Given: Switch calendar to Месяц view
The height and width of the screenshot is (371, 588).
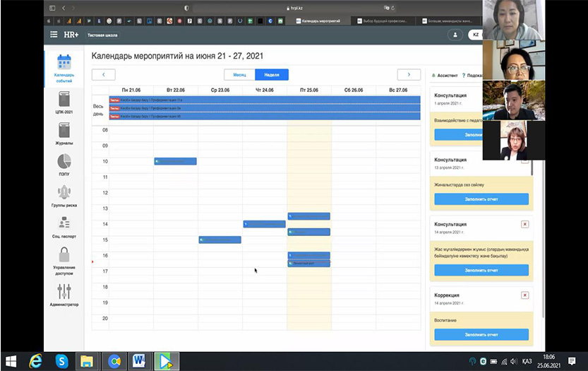Looking at the screenshot, I should point(239,74).
